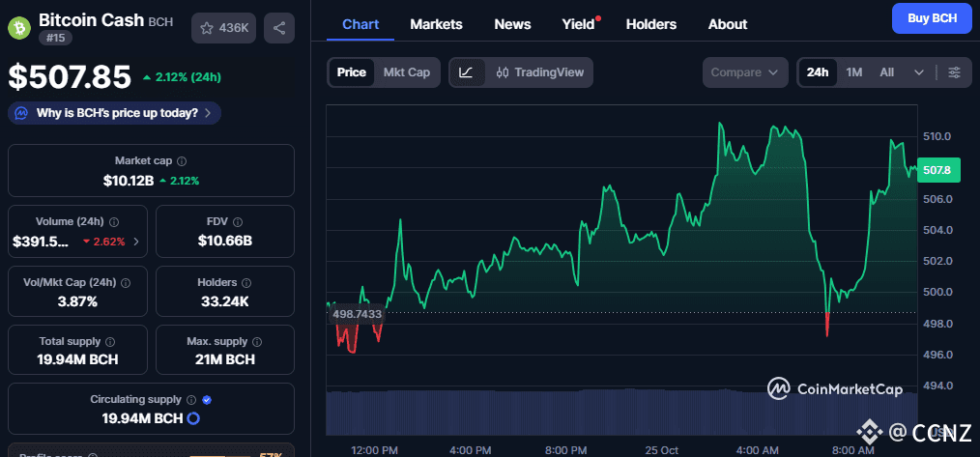Open chart settings sliders icon

[x=954, y=72]
